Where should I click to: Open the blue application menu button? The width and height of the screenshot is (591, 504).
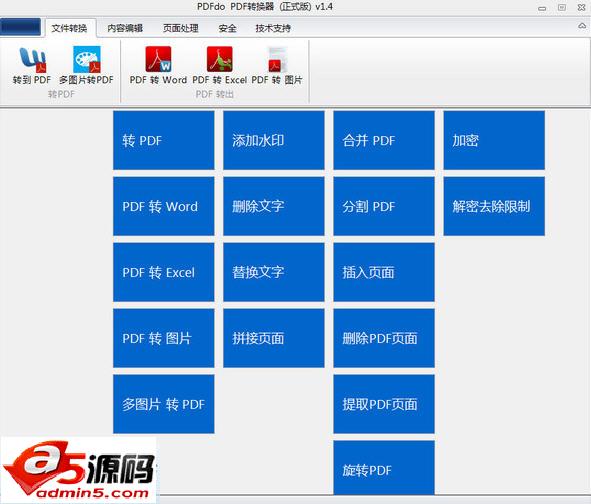(x=20, y=27)
